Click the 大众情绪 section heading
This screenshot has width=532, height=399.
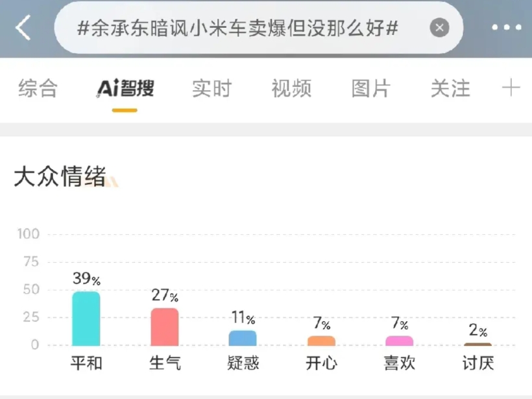pos(60,176)
